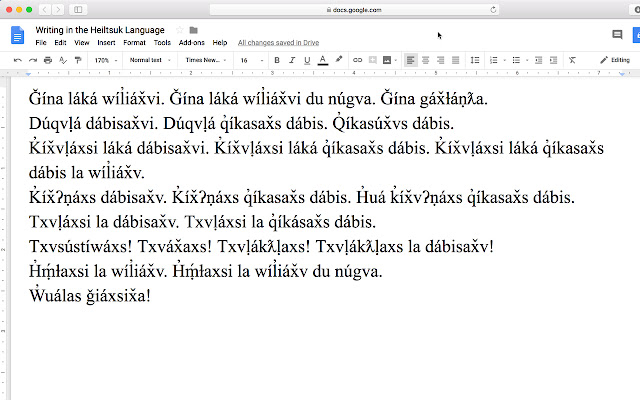Open the Times New font dropdown
640x400 pixels.
click(206, 60)
